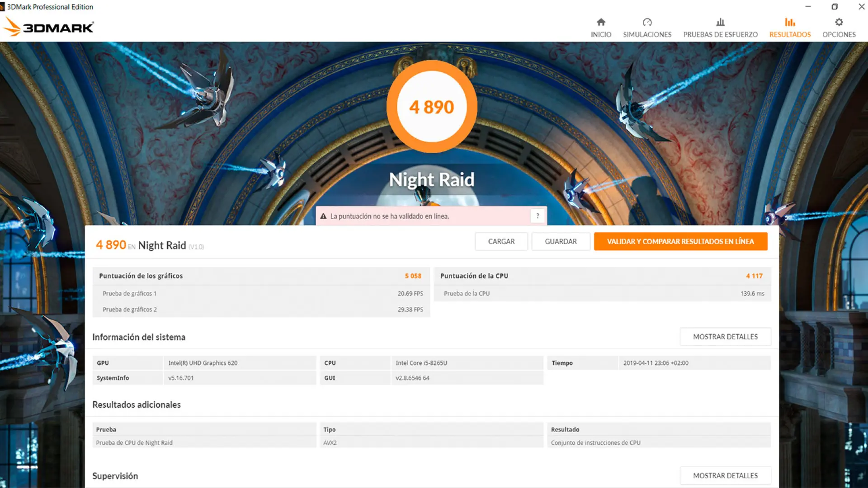Select the CPU score 4 117
The image size is (868, 488).
754,276
